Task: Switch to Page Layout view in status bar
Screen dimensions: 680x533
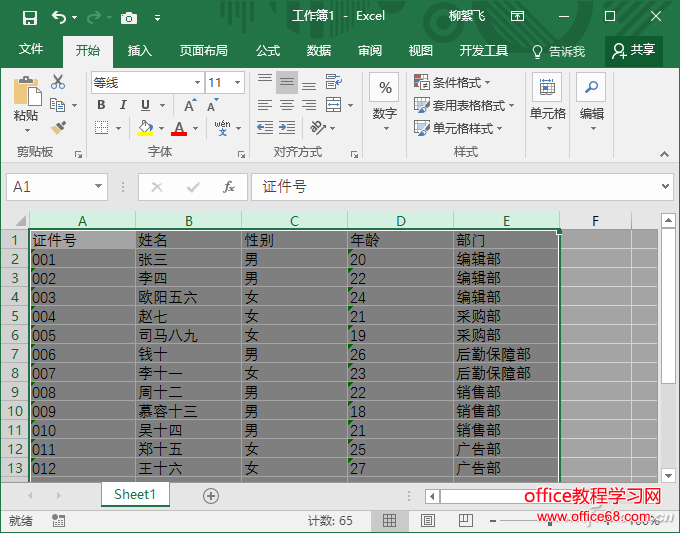Action: pyautogui.click(x=427, y=521)
